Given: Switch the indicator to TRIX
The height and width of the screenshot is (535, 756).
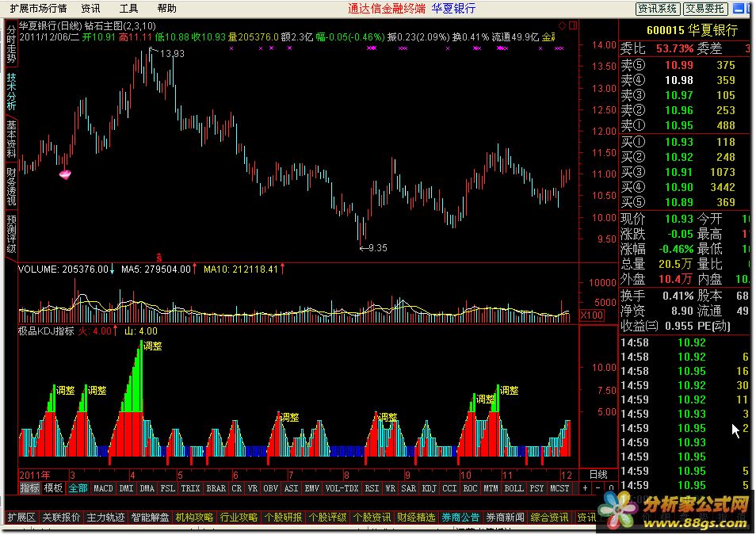Looking at the screenshot, I should [x=190, y=488].
